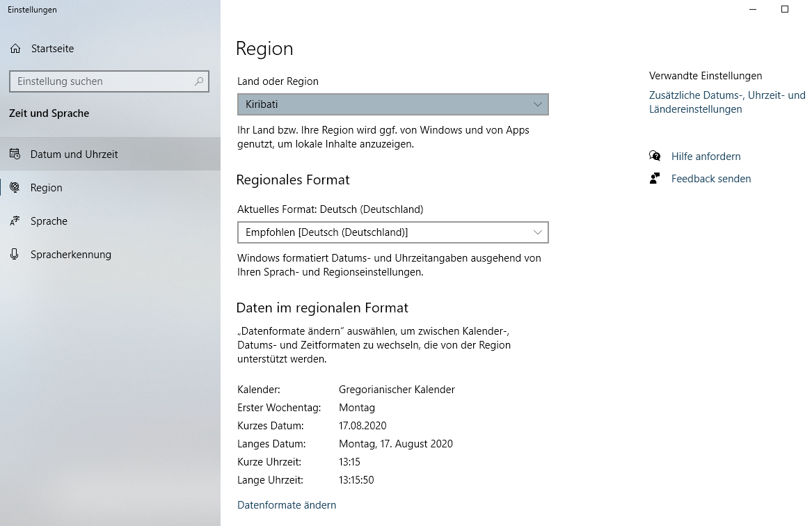Click the Kurze Uhrzeit: label
812x526 pixels.
269,462
